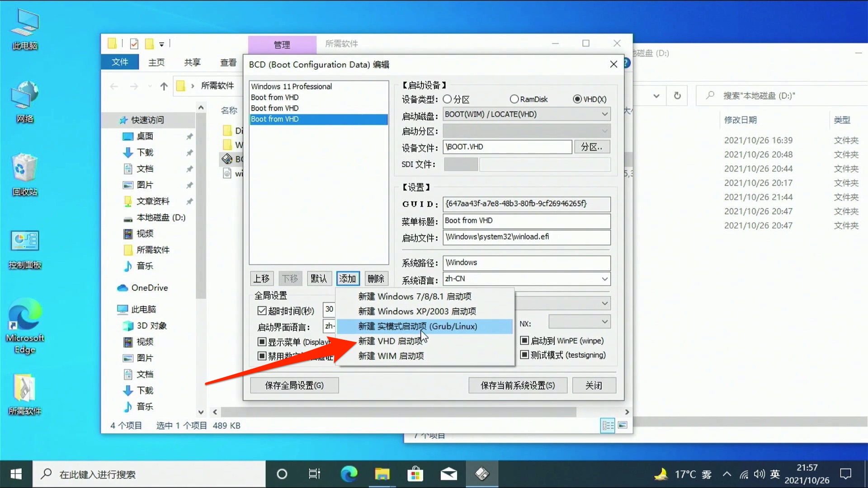Select the RamDisk device type radio button
868x488 pixels.
(514, 99)
